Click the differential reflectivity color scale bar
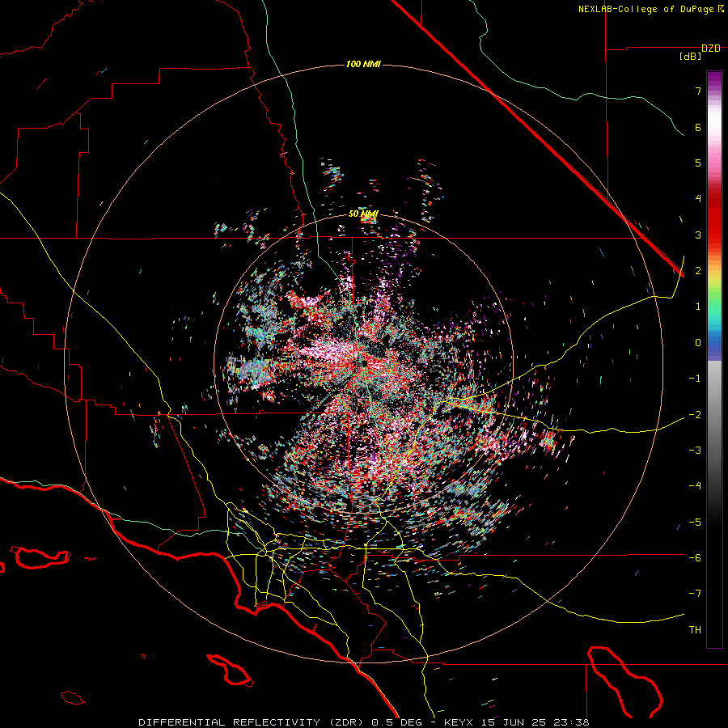 [714, 359]
